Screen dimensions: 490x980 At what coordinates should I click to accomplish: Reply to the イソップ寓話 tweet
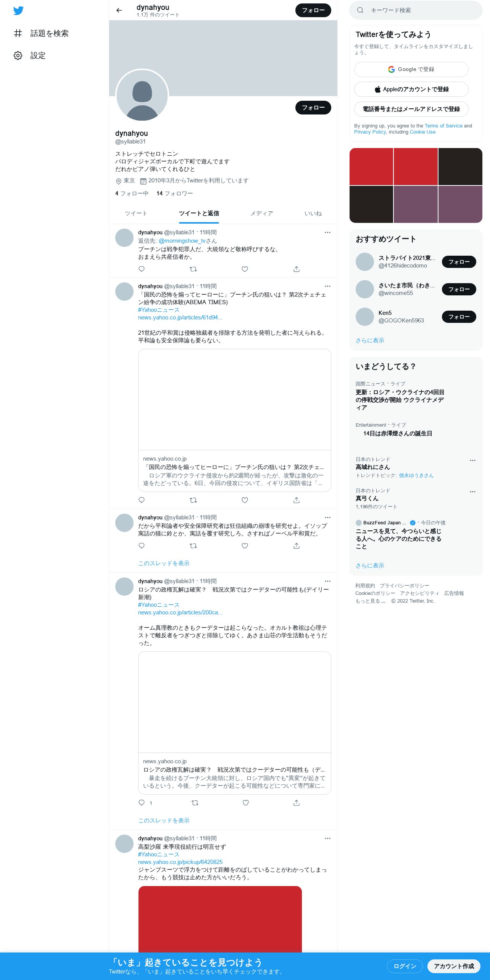tap(142, 546)
